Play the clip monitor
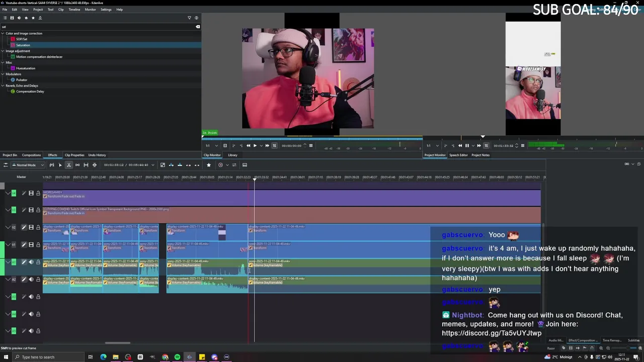This screenshot has width=644, height=362. click(x=255, y=146)
